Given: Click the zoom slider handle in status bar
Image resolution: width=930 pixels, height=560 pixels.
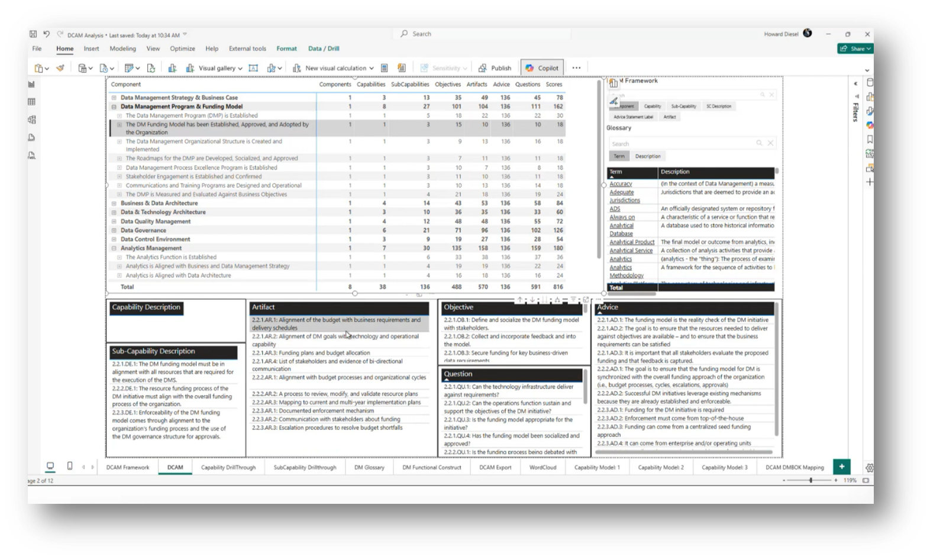Looking at the screenshot, I should tap(810, 480).
